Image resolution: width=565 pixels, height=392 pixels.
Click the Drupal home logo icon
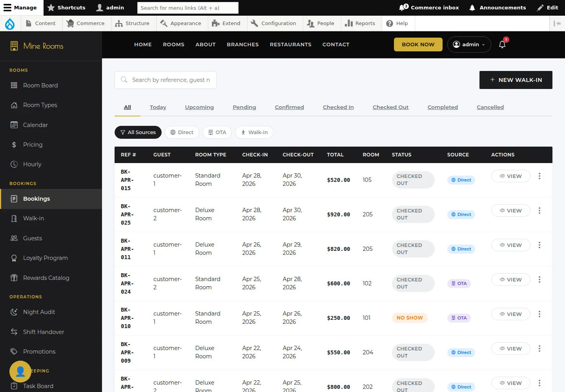pyautogui.click(x=10, y=24)
